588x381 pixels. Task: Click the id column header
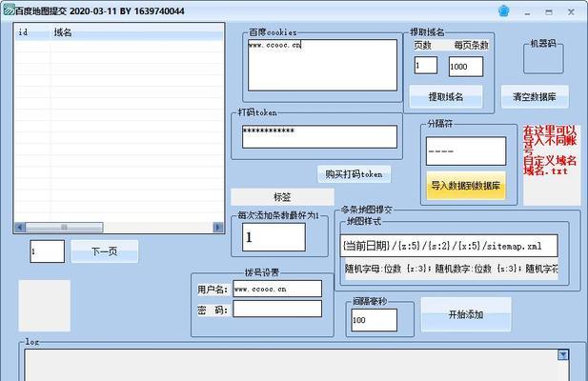coord(31,32)
